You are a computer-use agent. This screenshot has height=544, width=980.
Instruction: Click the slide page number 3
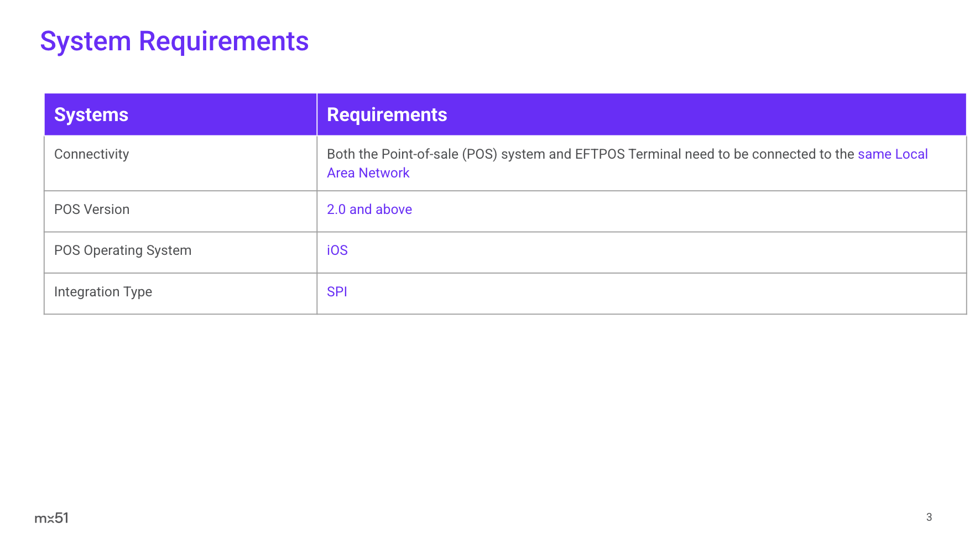pyautogui.click(x=929, y=517)
